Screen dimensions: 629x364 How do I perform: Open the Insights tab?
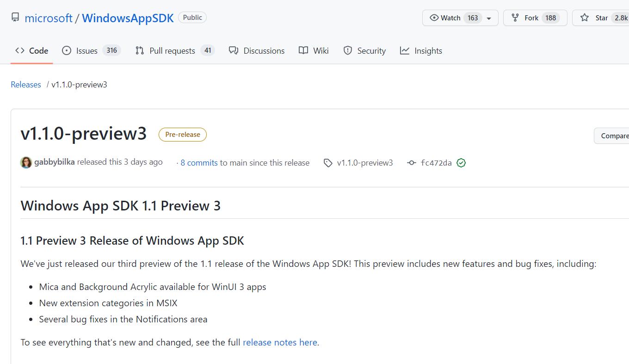(x=428, y=50)
